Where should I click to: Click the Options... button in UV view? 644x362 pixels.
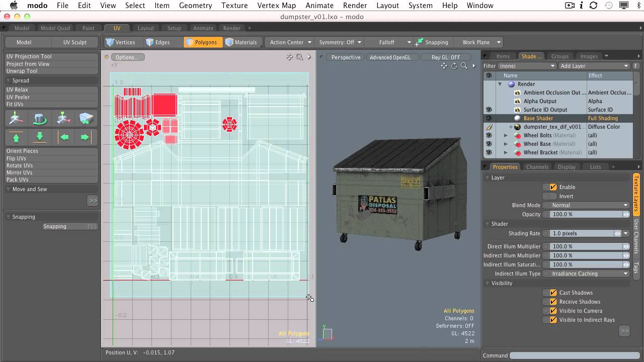[127, 57]
